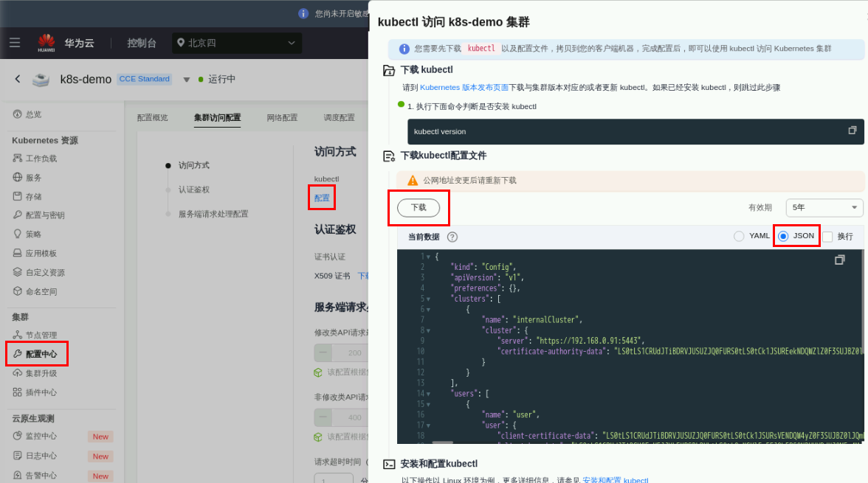
Task: Open 集群升级 cluster upgrade in sidebar
Action: click(x=35, y=373)
